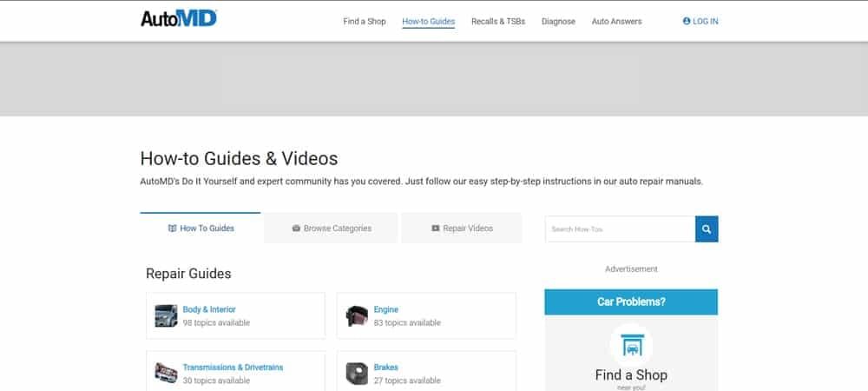
Task: Click the magnifier search button
Action: 707,229
